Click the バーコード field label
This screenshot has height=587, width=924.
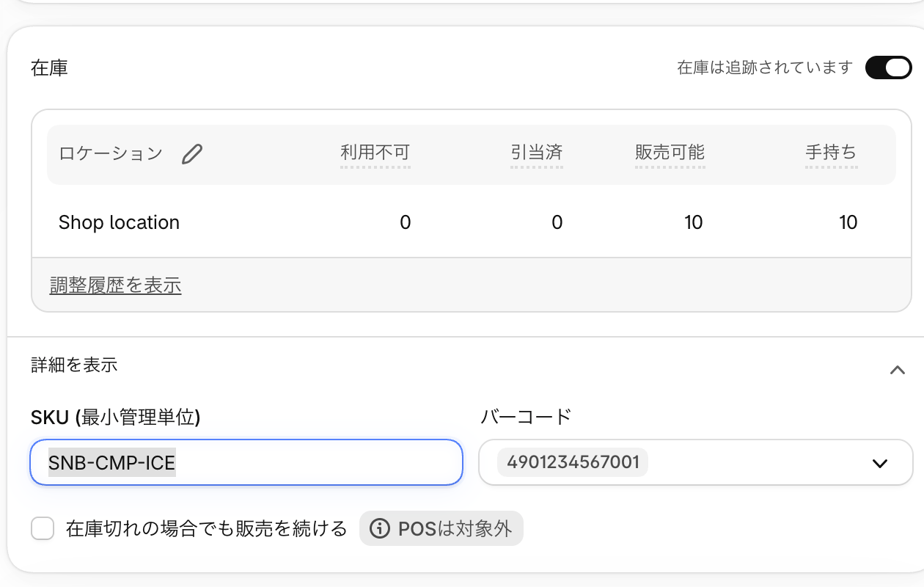click(525, 417)
